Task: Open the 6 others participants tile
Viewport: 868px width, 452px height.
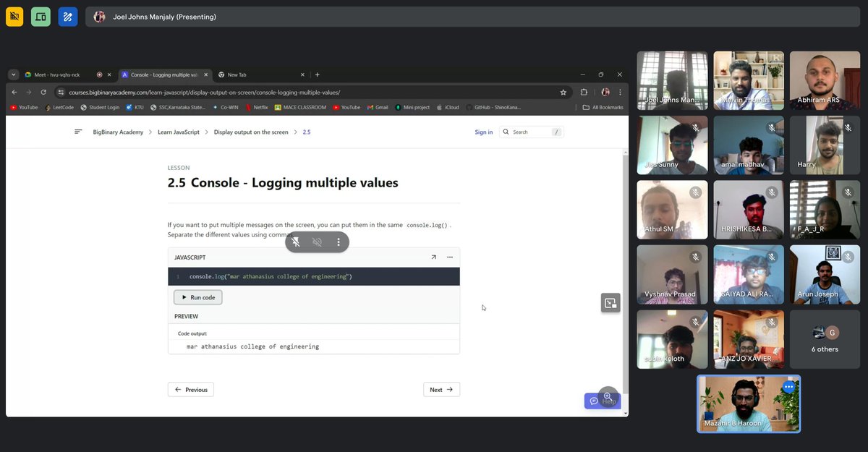Action: point(825,339)
